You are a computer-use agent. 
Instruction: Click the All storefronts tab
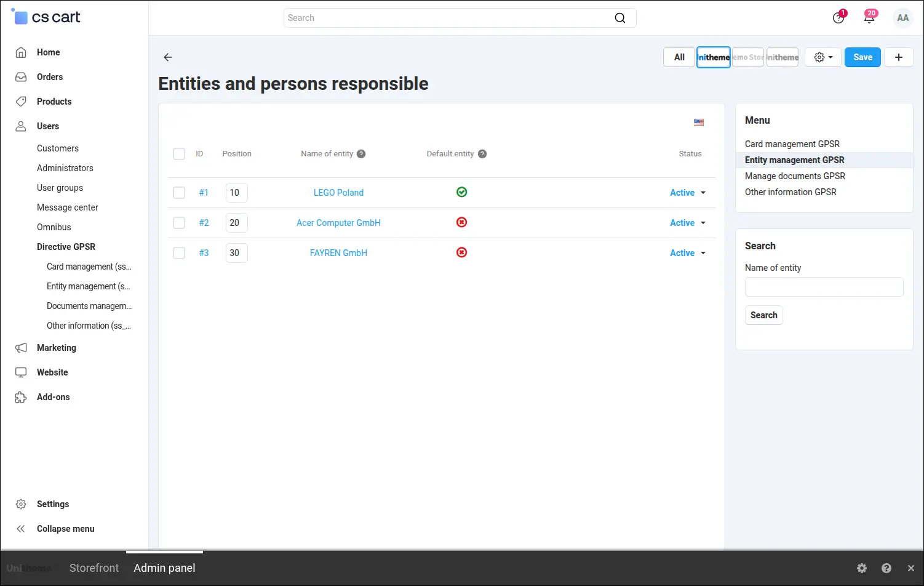coord(679,57)
